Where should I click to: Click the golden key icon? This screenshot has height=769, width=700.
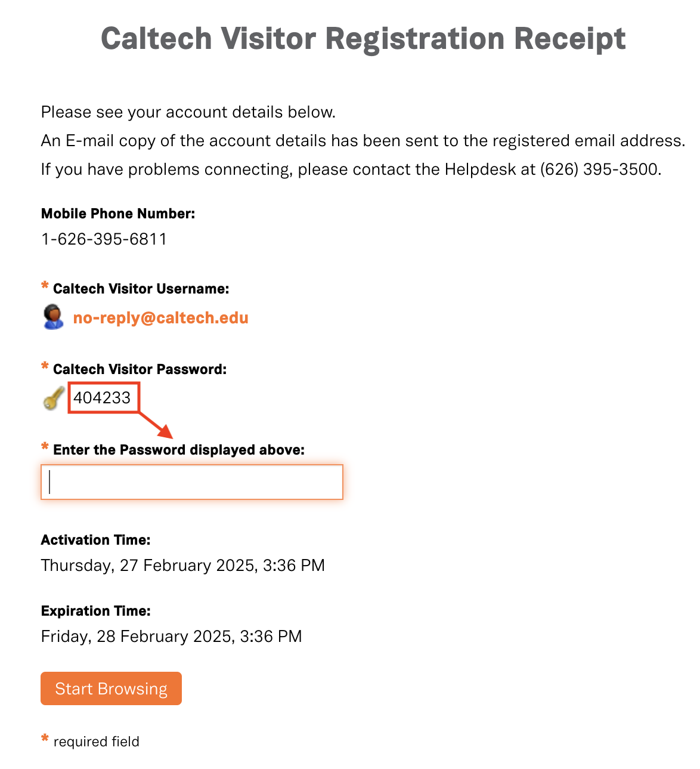click(54, 398)
